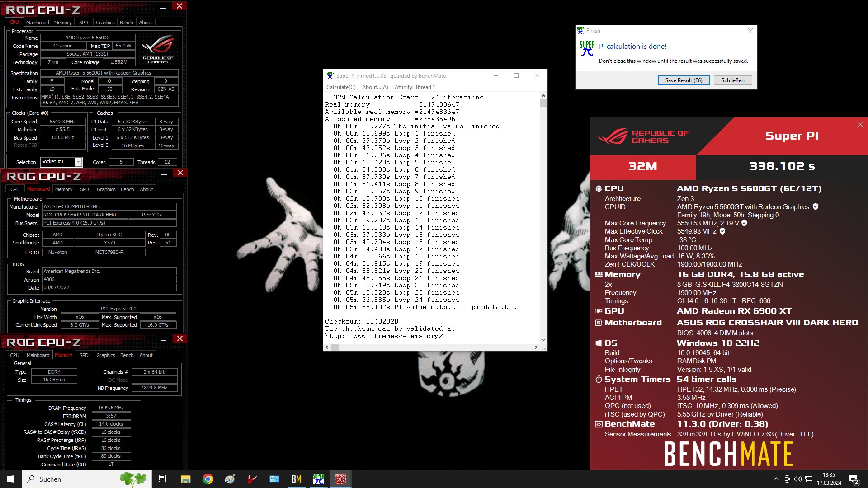
Task: Open Bench tab in top CPU-Z window
Action: click(127, 23)
